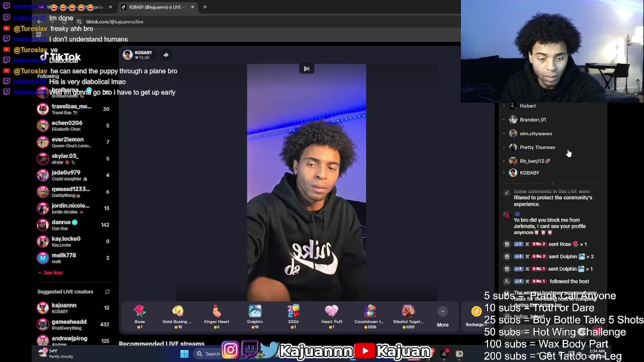Screen dimensions: 644x362
Task: Click the live video player
Action: point(306,182)
